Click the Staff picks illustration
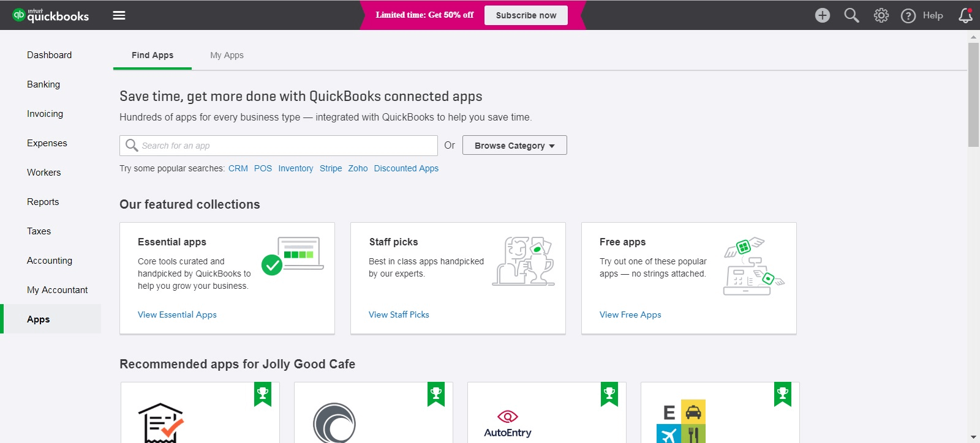Screen dimensions: 980x443 tap(524, 261)
